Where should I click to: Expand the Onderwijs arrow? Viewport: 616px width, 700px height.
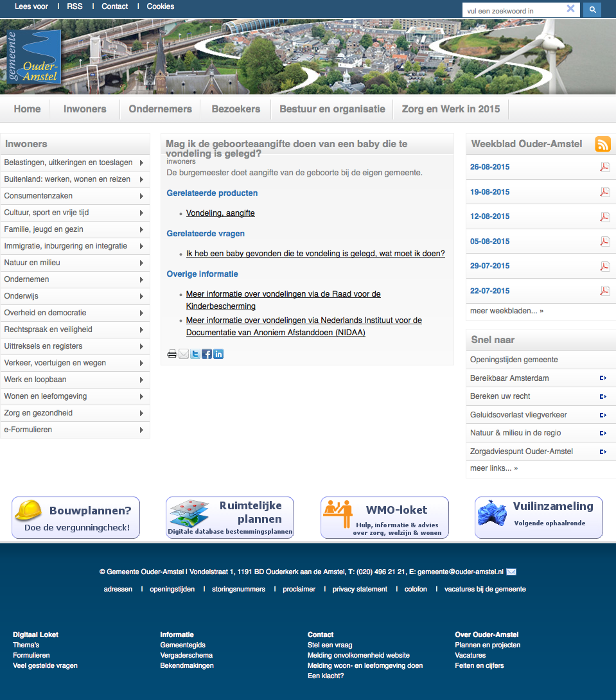pos(141,297)
